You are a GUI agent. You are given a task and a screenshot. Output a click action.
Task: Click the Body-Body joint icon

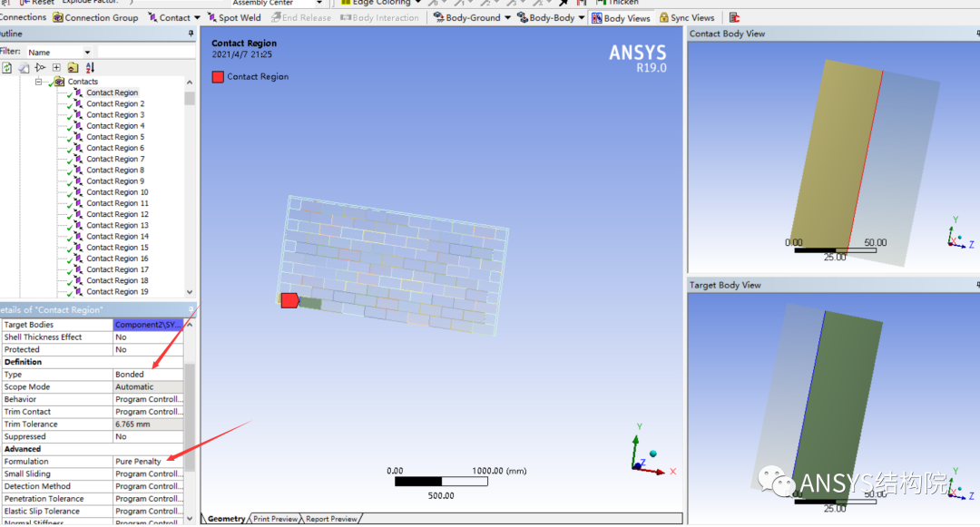[x=523, y=17]
